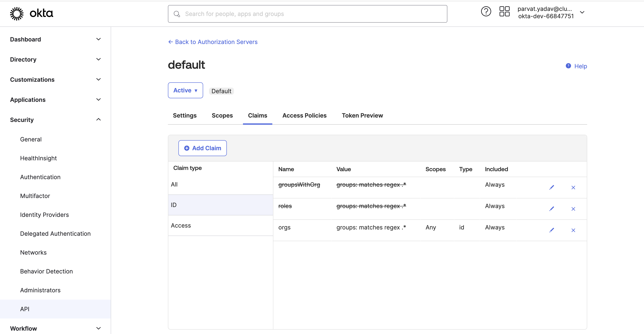Click the edit icon for groupsWithOrg claim
The height and width of the screenshot is (334, 644).
point(552,187)
